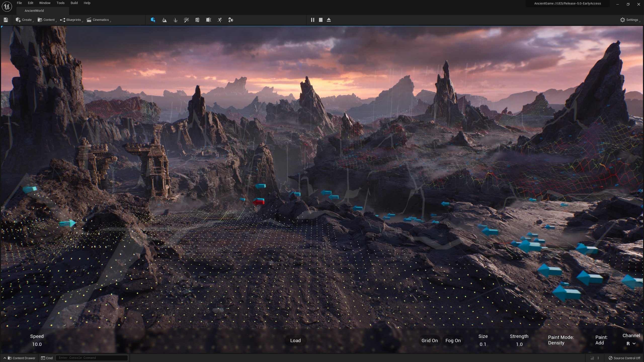Click the Save icon in the toolbar

click(x=6, y=20)
